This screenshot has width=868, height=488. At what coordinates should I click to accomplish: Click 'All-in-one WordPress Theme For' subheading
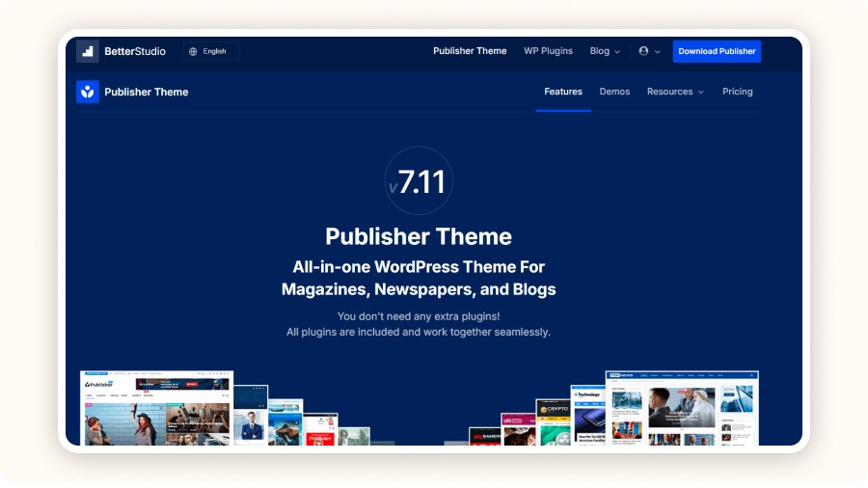click(x=419, y=267)
